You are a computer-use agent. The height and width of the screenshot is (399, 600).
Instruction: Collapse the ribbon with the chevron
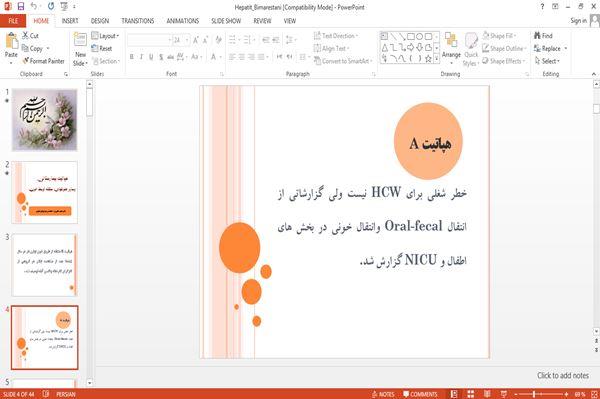point(594,74)
